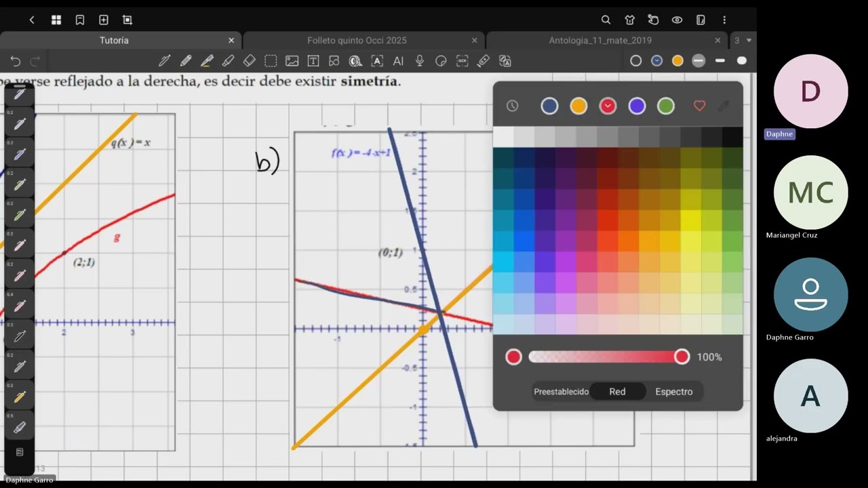Open the sidebar settings icon at bottom
The width and height of the screenshot is (868, 488).
pos(20,452)
